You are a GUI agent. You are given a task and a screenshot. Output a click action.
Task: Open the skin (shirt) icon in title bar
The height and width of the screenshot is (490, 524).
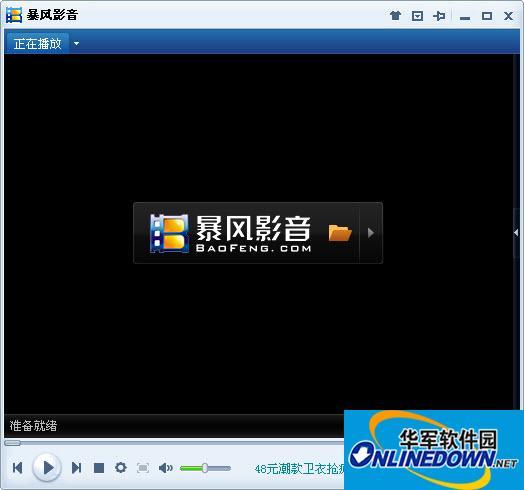pyautogui.click(x=396, y=15)
